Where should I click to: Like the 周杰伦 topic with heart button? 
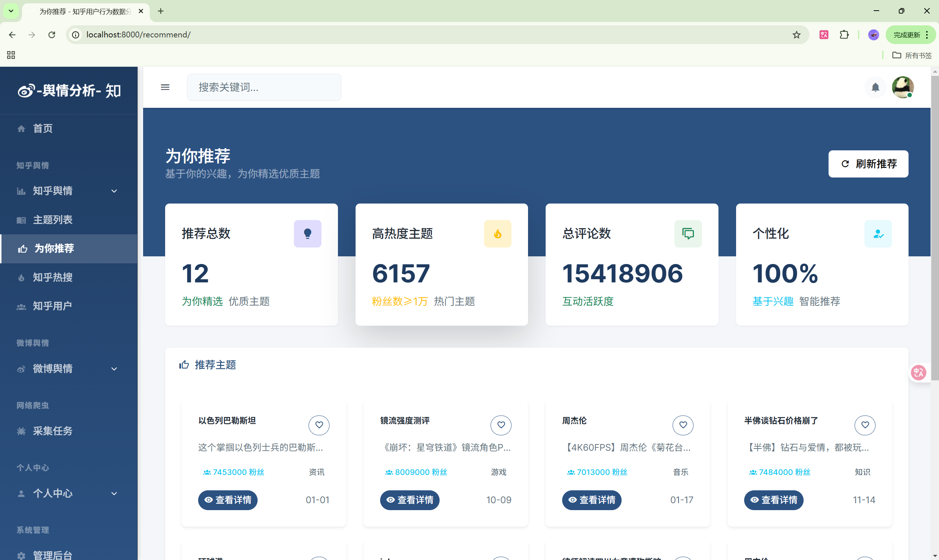(x=683, y=425)
